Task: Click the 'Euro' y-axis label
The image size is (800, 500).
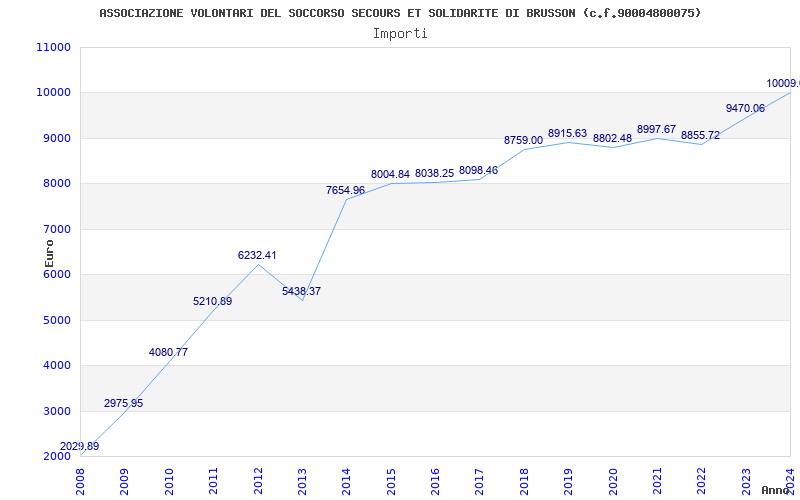Action: click(x=49, y=254)
